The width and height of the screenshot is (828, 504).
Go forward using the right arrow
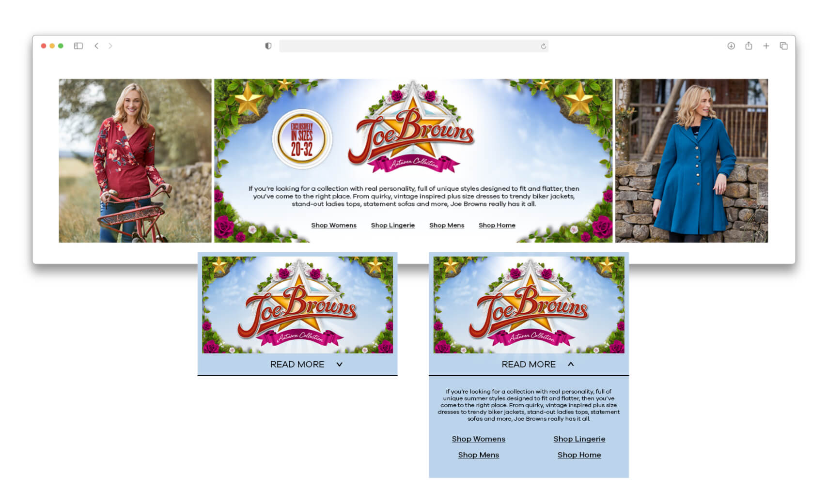(x=110, y=46)
